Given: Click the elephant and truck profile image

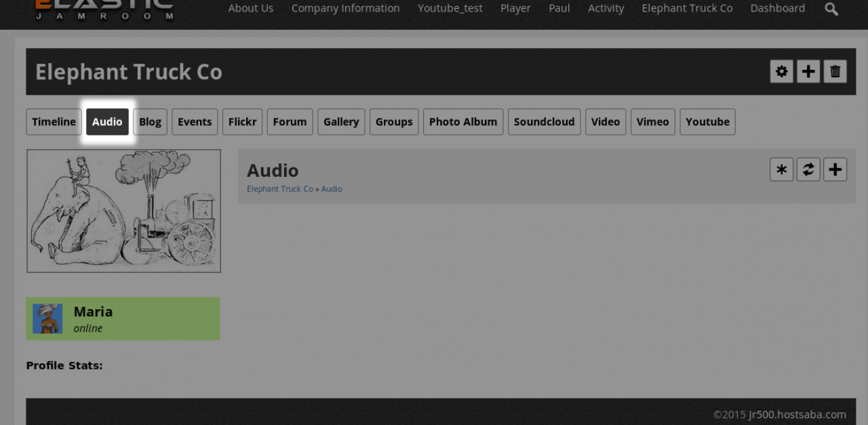Looking at the screenshot, I should point(123,211).
